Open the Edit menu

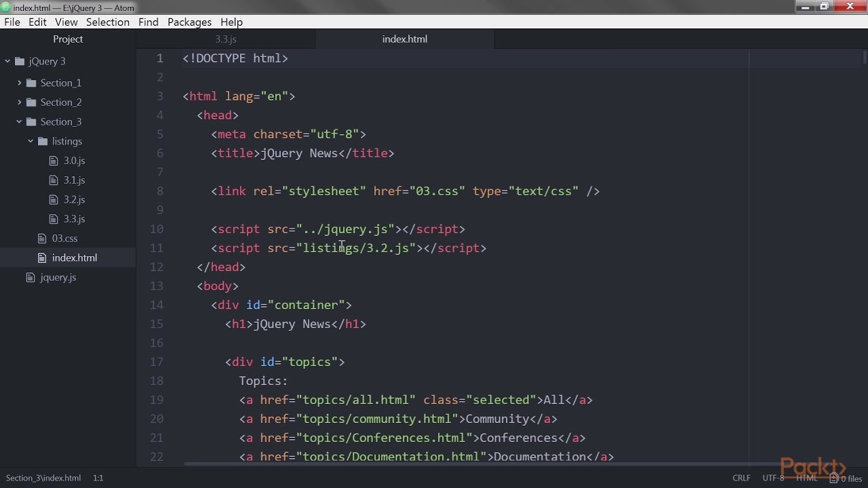(37, 22)
